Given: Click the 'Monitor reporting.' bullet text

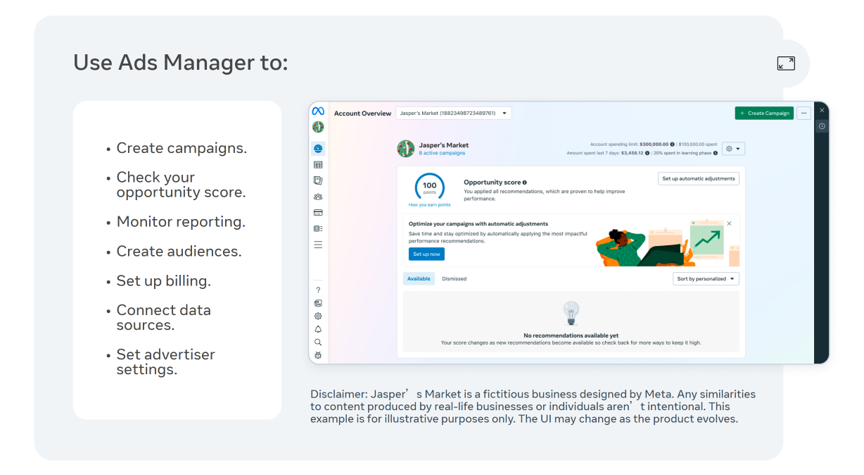Looking at the screenshot, I should 181,222.
